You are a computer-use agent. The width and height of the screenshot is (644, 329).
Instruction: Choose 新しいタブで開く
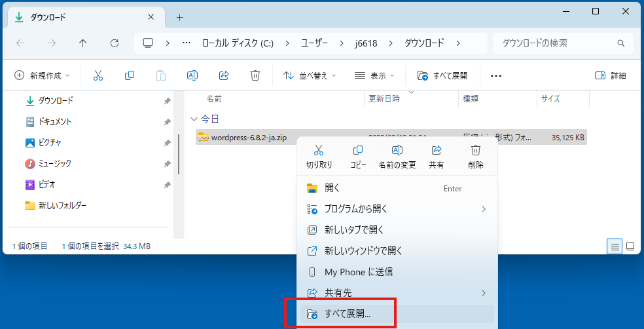[397, 230]
